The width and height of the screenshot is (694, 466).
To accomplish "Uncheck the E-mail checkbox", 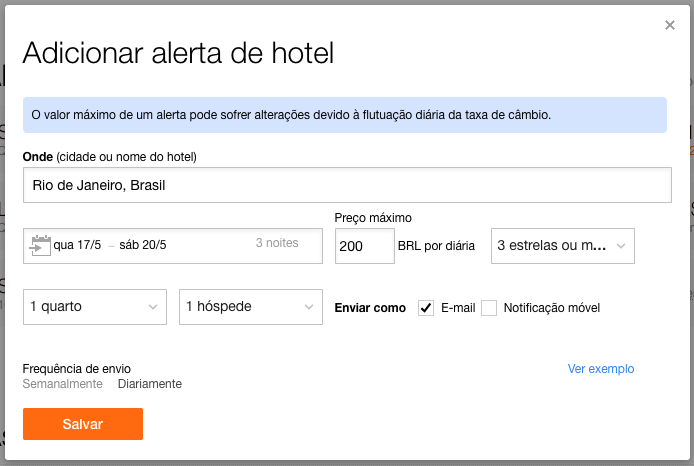I will coord(426,308).
